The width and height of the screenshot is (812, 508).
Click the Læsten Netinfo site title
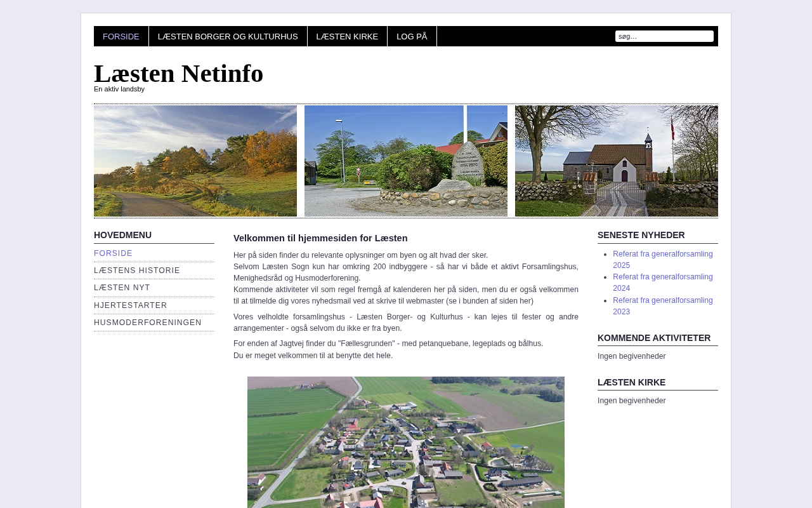178,73
